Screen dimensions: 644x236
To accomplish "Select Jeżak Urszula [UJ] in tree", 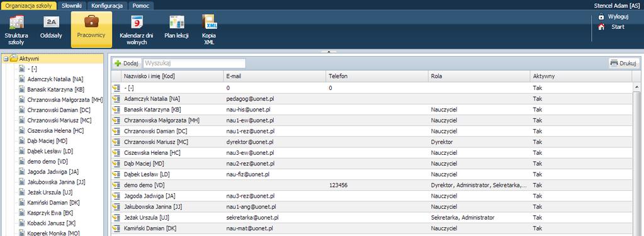I will pyautogui.click(x=50, y=192).
